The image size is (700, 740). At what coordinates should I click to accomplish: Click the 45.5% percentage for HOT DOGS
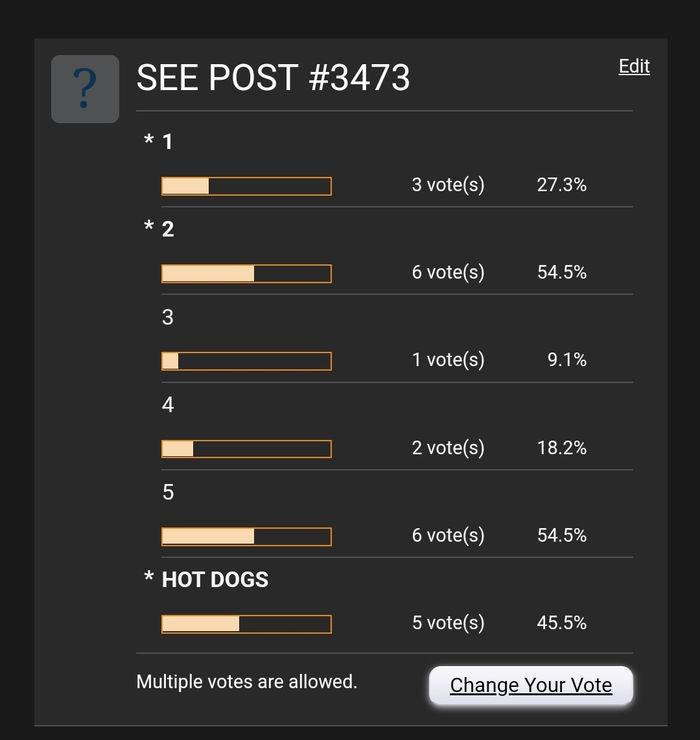562,623
